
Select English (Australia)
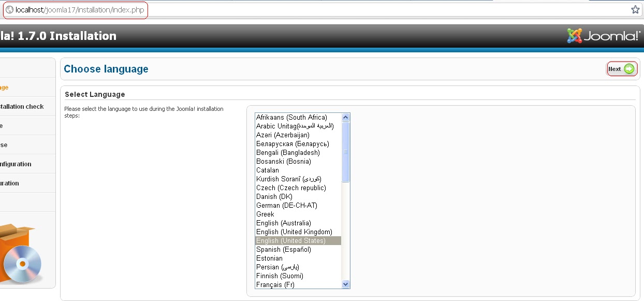298,223
